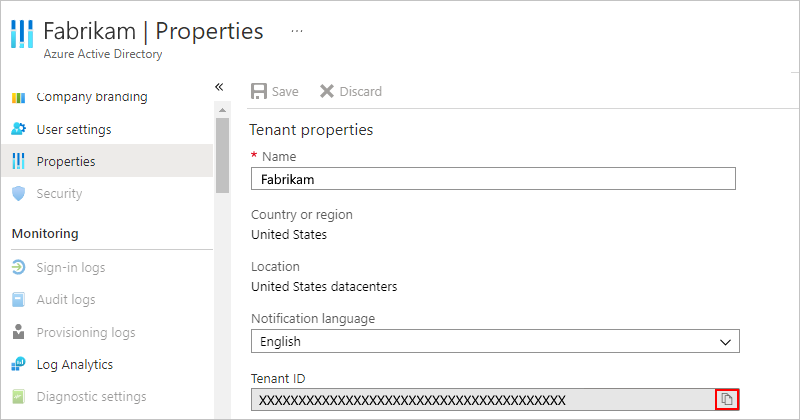This screenshot has width=800, height=420.
Task: Click the Security shield icon
Action: tap(18, 193)
